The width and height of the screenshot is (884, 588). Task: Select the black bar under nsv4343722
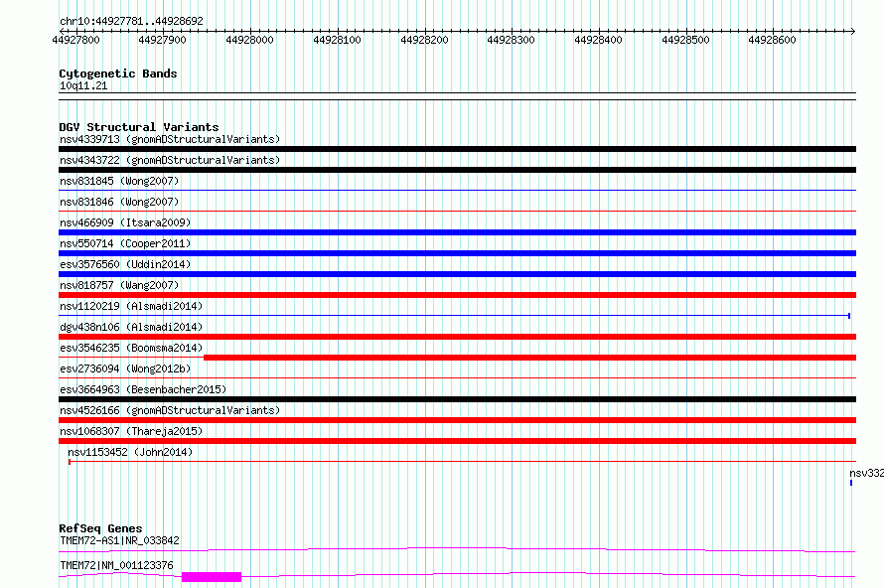(457, 170)
